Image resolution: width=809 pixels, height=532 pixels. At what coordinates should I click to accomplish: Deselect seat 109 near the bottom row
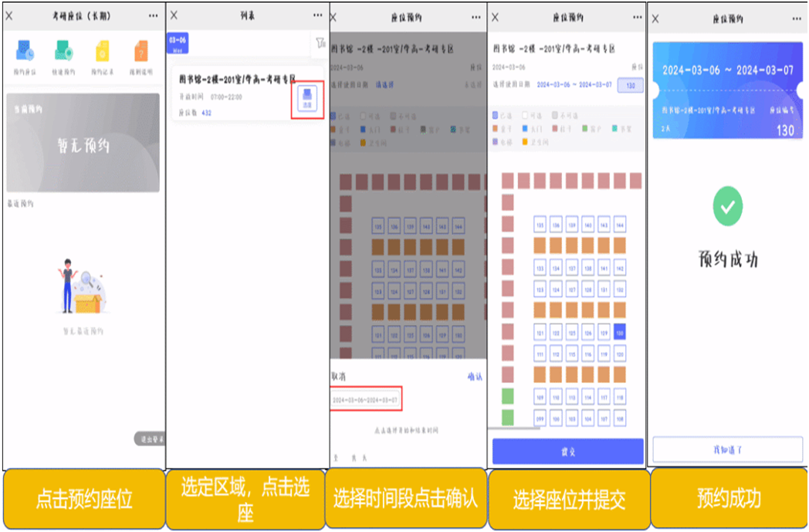click(x=540, y=397)
